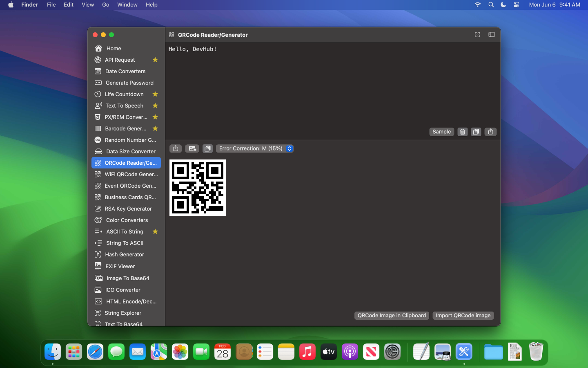Save QR code as image file icon
588x368 pixels.
click(x=192, y=148)
